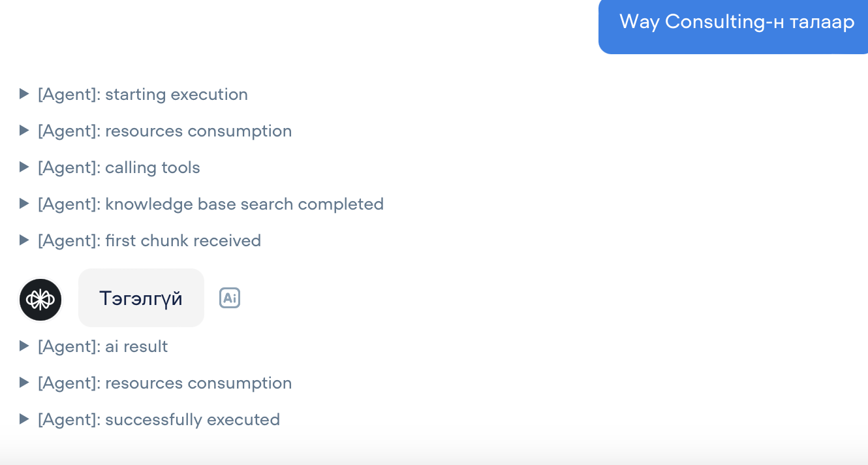Click the "[Agent]: calling tools" label
This screenshot has width=868, height=465.
pos(119,167)
